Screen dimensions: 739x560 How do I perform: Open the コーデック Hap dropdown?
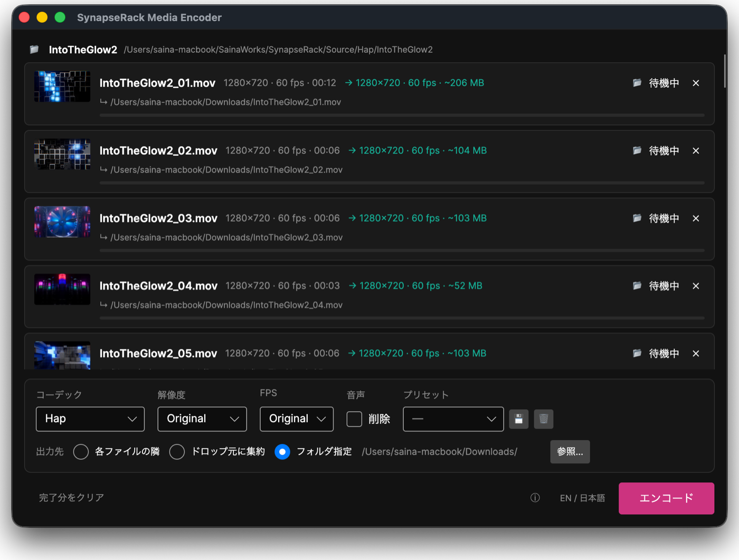pyautogui.click(x=90, y=419)
